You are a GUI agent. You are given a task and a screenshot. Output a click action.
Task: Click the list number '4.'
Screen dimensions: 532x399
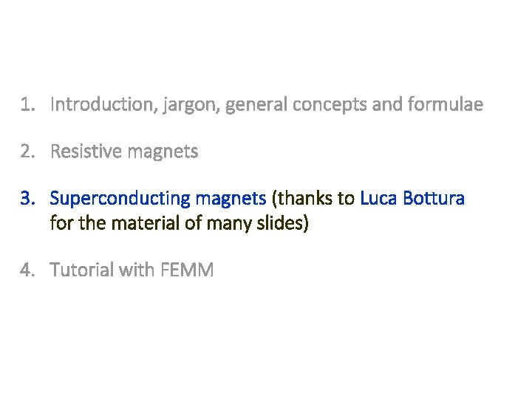click(27, 270)
